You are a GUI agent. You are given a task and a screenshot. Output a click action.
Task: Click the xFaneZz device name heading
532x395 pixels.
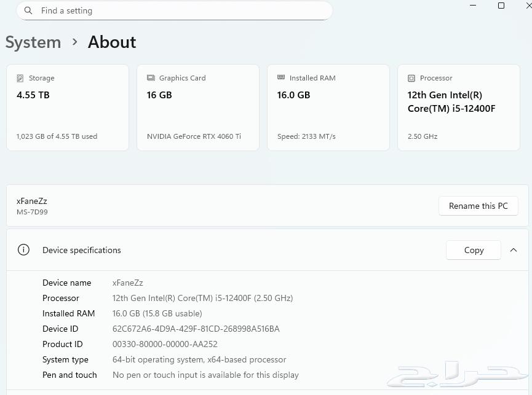click(31, 201)
